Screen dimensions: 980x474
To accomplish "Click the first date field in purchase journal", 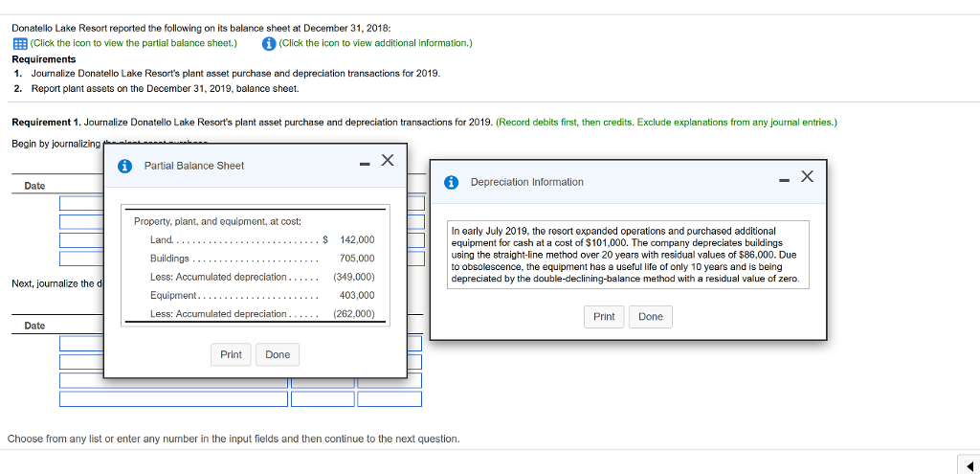I will tap(81, 204).
